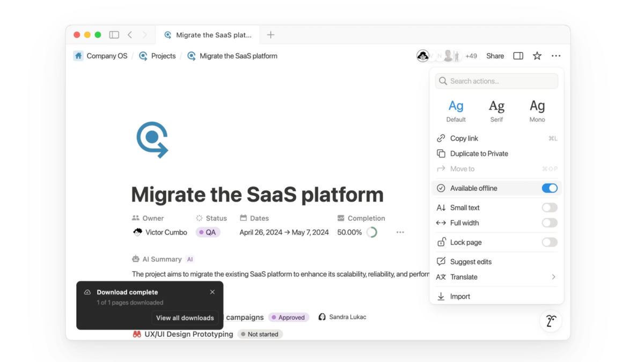Open a new tab with plus icon
Image resolution: width=644 pixels, height=362 pixels.
270,35
